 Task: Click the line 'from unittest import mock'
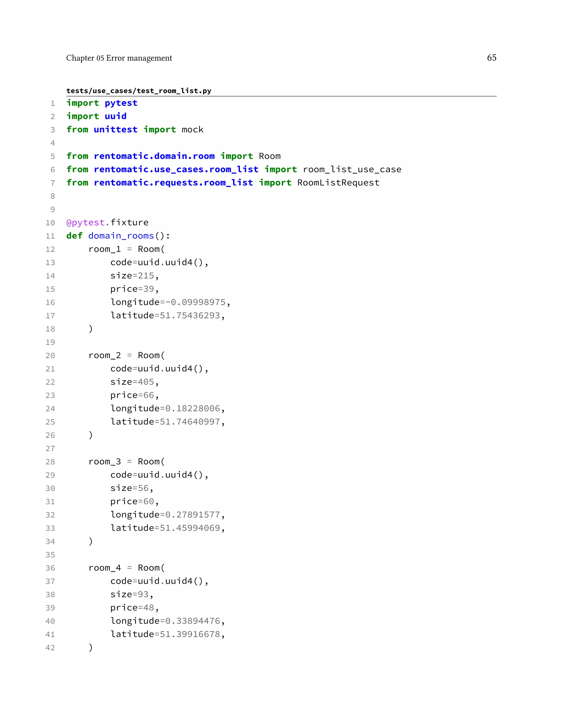pos(135,129)
